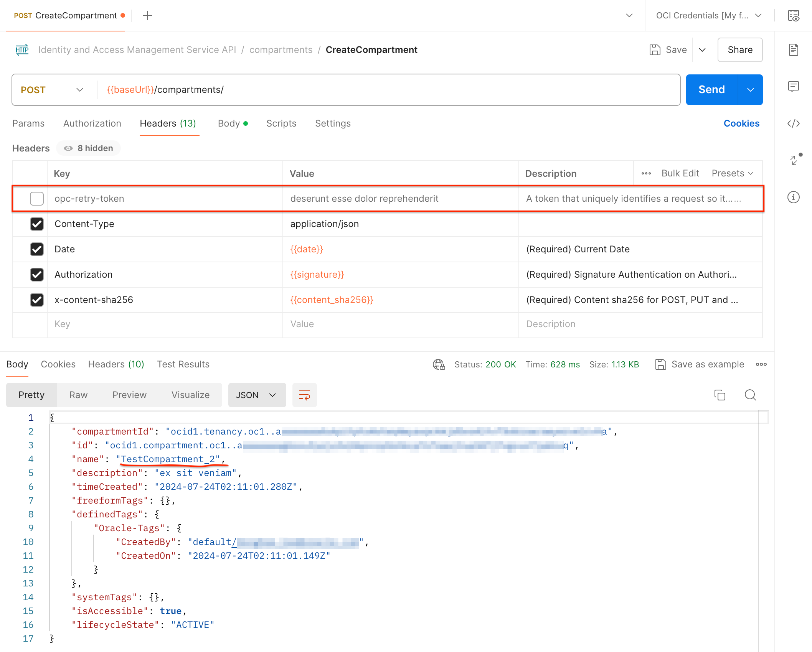The height and width of the screenshot is (652, 812).
Task: Go to compartments breadcrumb folder
Action: tap(281, 50)
